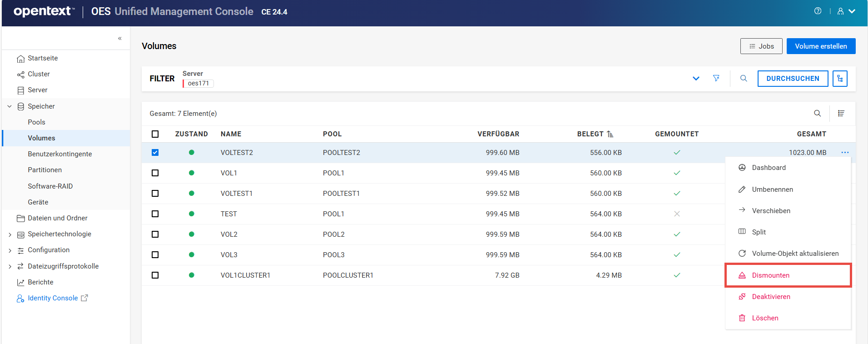This screenshot has height=344, width=868.
Task: Toggle the select-all header checkbox
Action: pos(155,134)
